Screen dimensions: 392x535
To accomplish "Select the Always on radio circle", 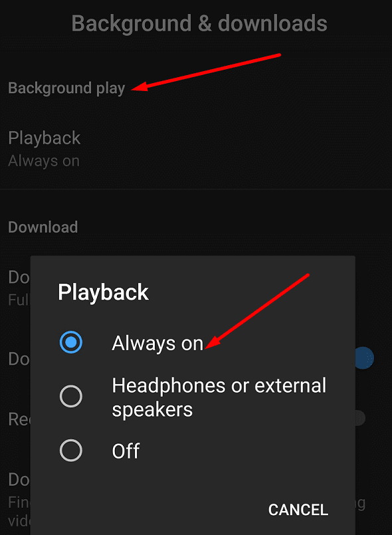I will pyautogui.click(x=71, y=342).
